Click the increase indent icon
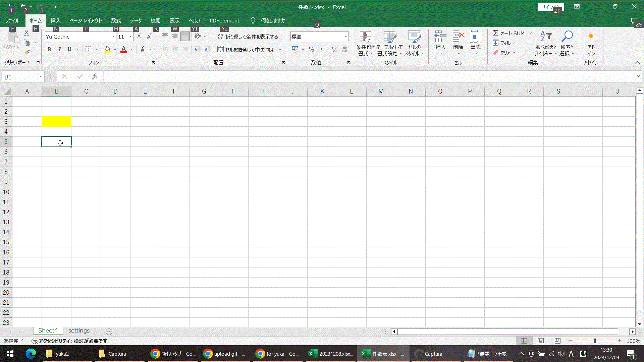 [208, 50]
